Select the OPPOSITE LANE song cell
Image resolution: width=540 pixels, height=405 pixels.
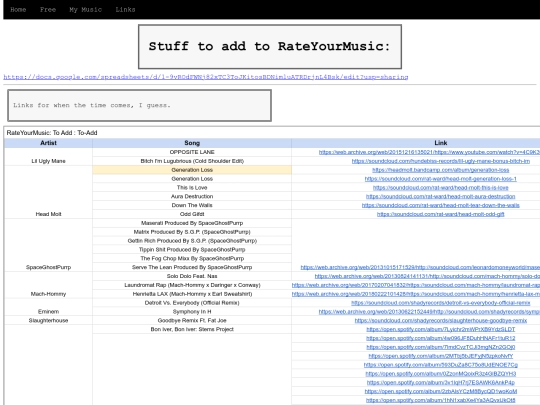tap(192, 152)
